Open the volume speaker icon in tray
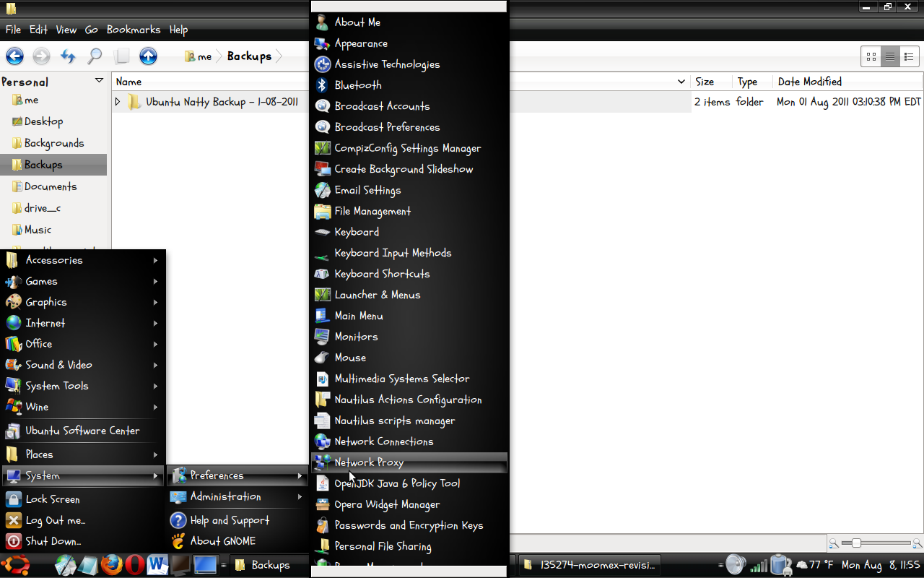Viewport: 924px width, 578px height. pos(735,564)
